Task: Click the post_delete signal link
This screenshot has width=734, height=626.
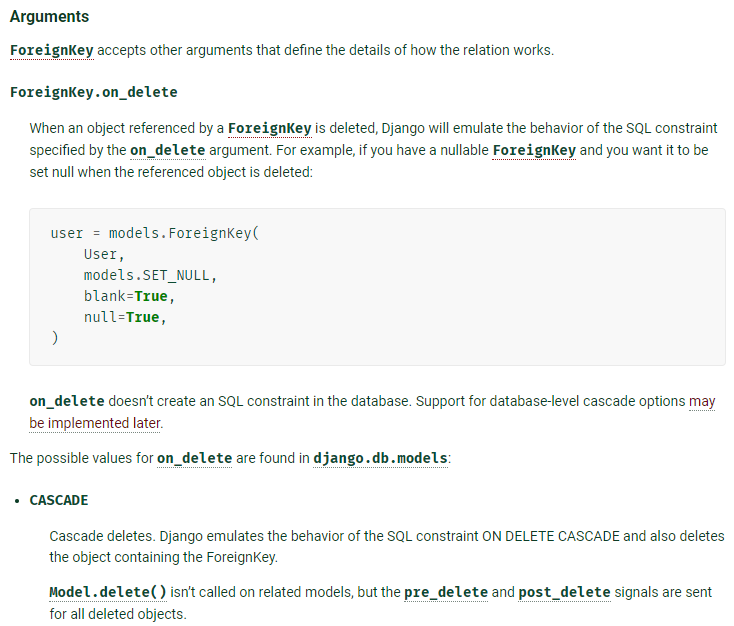Action: 564,592
